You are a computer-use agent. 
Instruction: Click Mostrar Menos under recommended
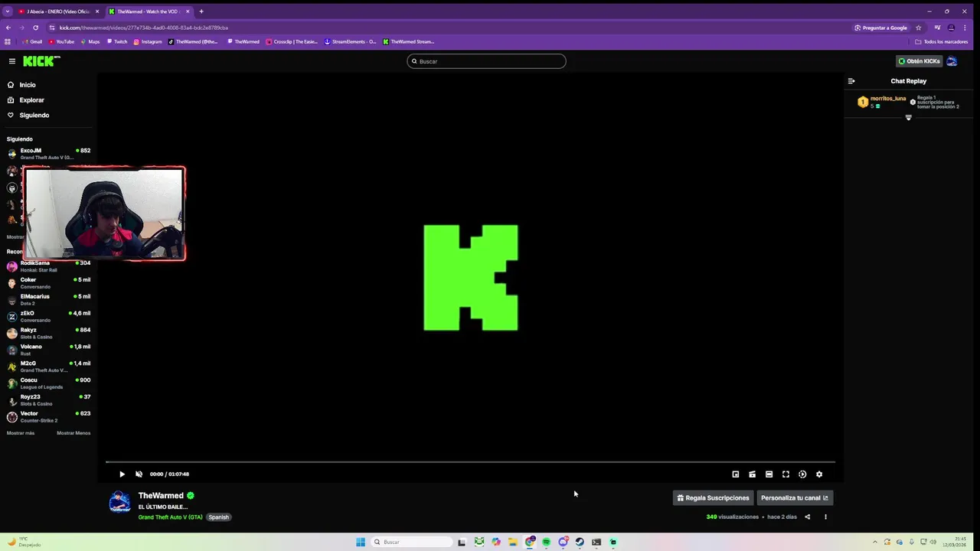coord(73,433)
